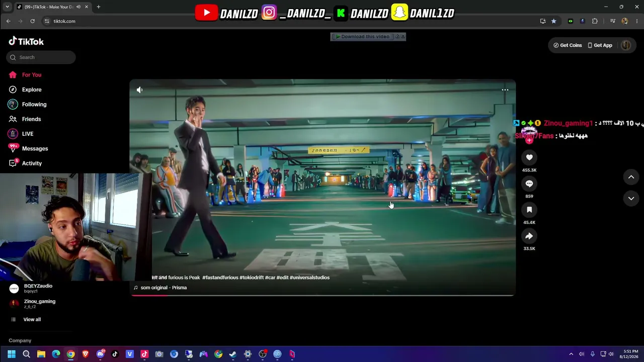Open the Activity notifications
Screen dimensions: 644x362
click(x=25, y=163)
